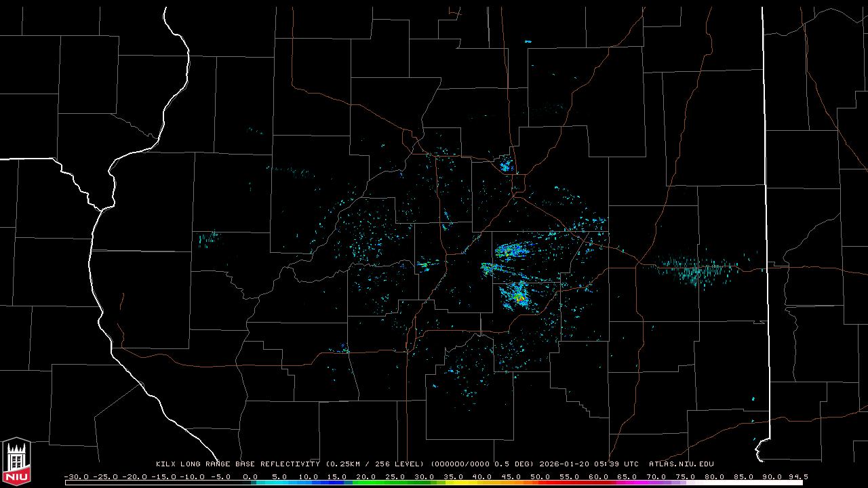Screen dimensions: 868x488
Task: Click the -25.0 scale label
Action: point(105,477)
